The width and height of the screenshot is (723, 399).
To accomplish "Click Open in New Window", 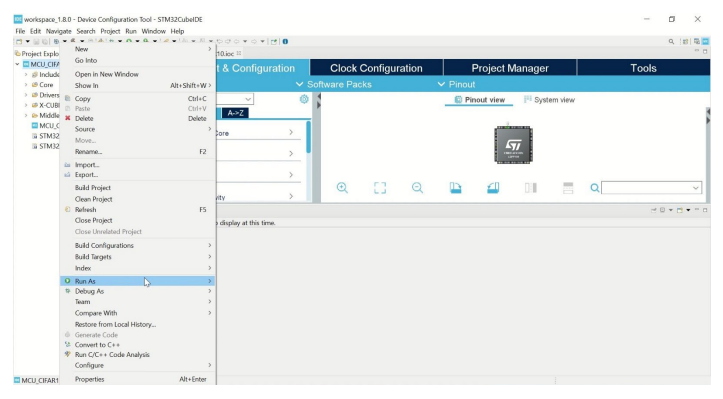I will (x=138, y=74).
